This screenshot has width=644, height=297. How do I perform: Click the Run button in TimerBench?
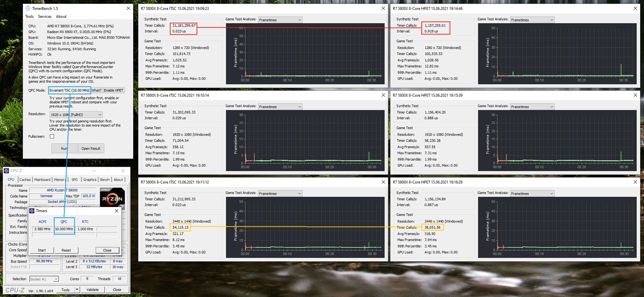click(x=64, y=148)
